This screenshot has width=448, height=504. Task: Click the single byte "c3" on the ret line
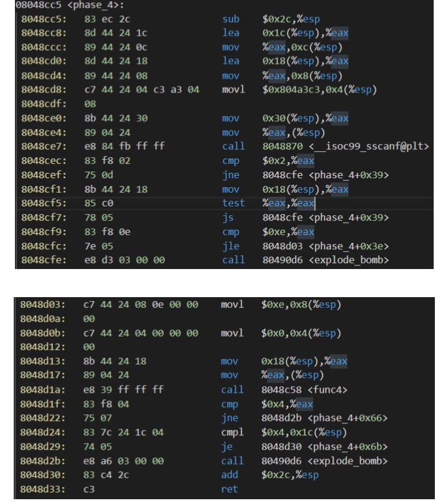[89, 489]
